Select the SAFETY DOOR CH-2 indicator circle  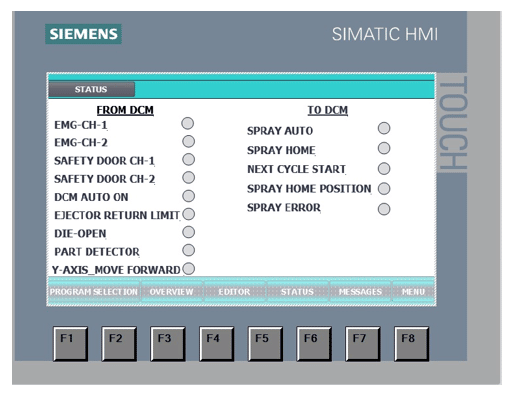tap(189, 177)
